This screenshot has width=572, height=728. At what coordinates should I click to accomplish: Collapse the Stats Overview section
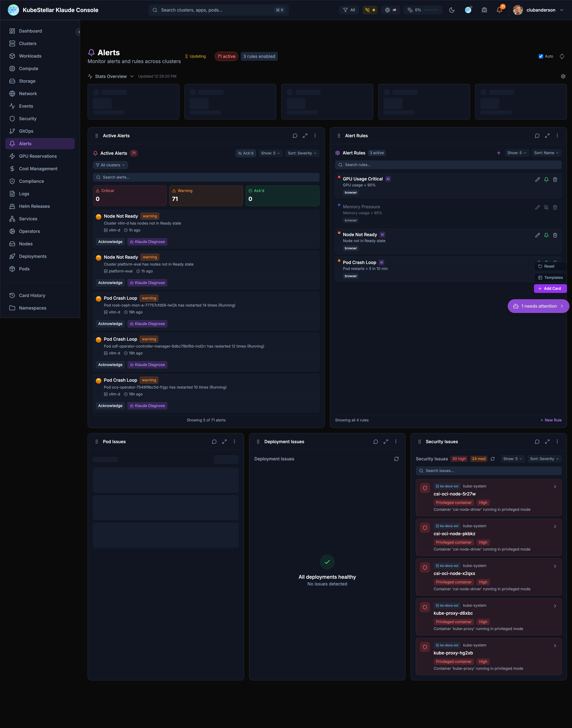(x=111, y=76)
